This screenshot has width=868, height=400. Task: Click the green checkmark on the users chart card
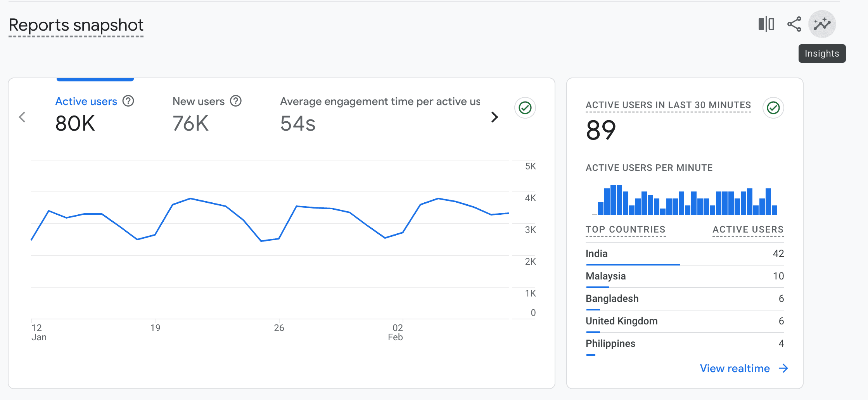coord(525,108)
